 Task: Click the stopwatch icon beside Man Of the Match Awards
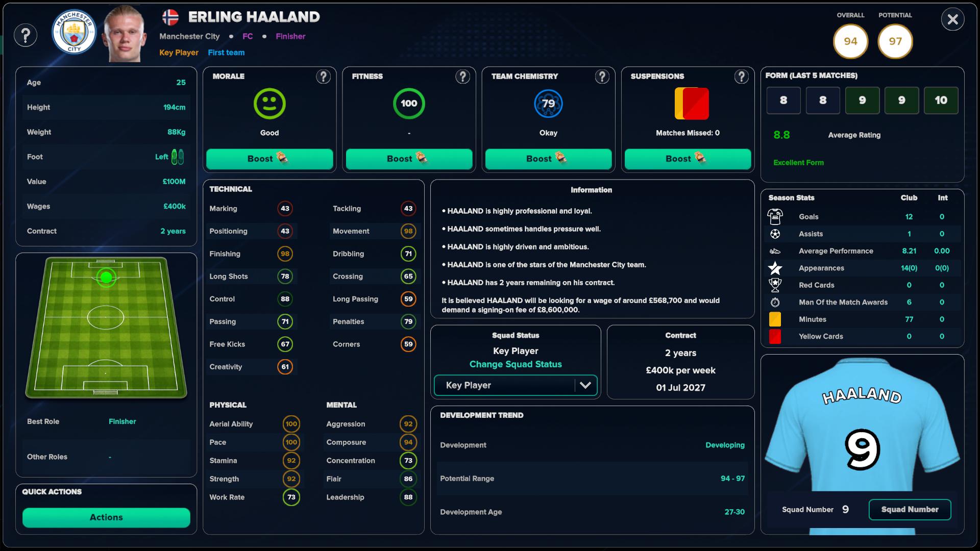(775, 302)
